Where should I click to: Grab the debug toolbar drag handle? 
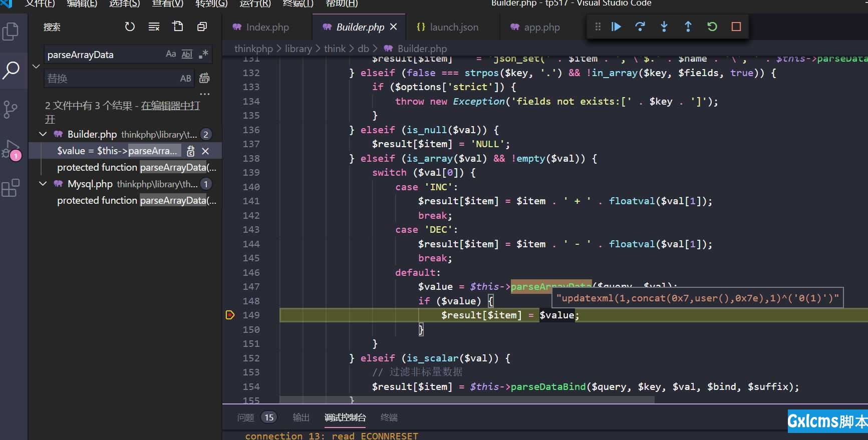598,27
